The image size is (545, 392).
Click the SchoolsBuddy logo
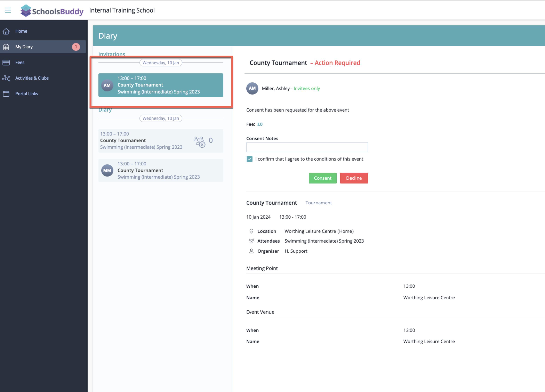tap(52, 11)
